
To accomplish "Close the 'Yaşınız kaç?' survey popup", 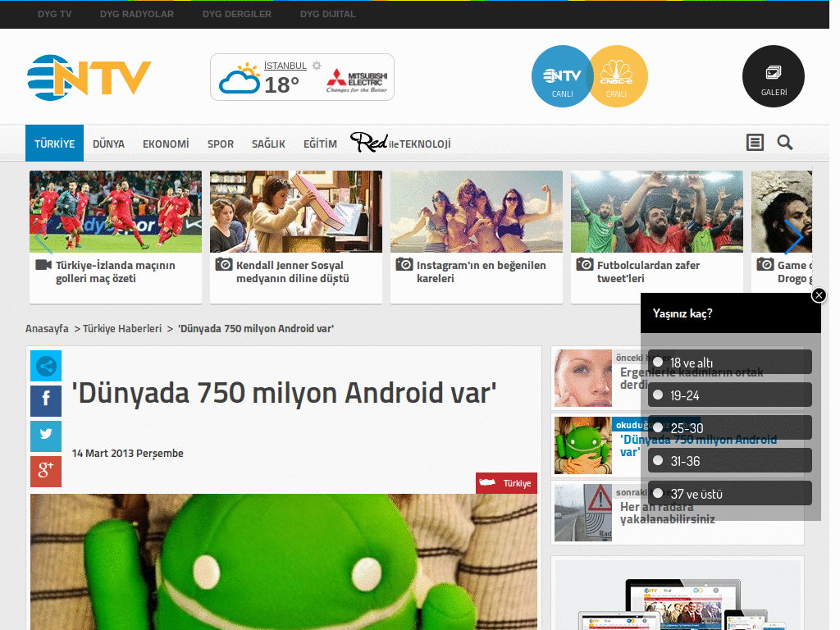I will tap(819, 295).
